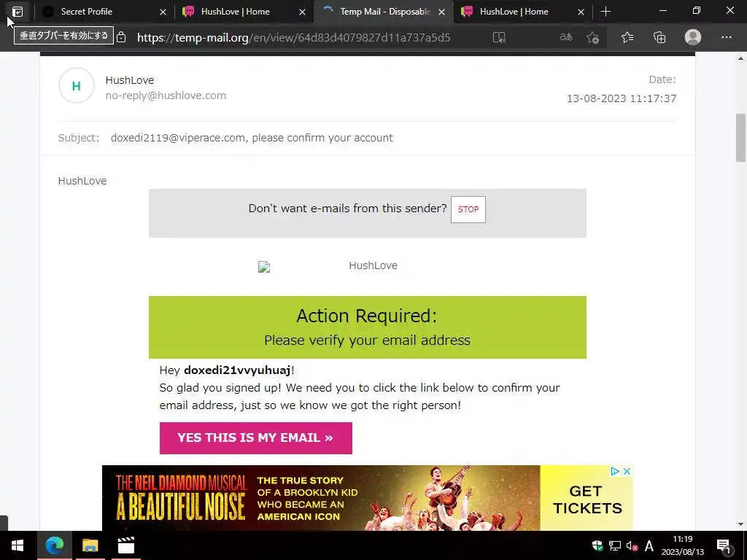Open the network tray icon
Screen dimensions: 747x560
coord(614,545)
